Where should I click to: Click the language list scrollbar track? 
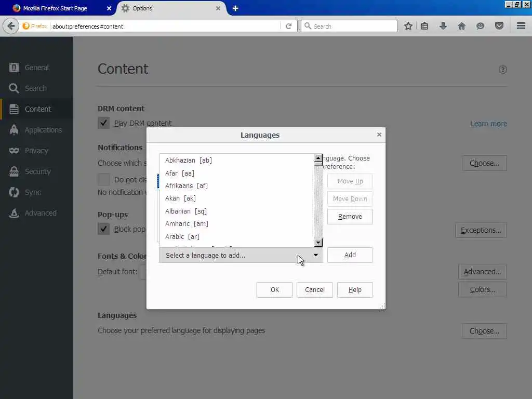318,202
